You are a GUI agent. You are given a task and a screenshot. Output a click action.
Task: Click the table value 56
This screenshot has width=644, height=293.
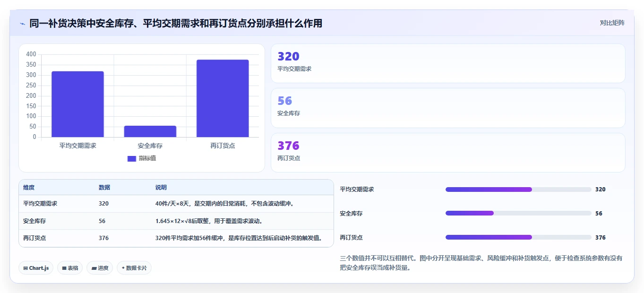tap(102, 221)
